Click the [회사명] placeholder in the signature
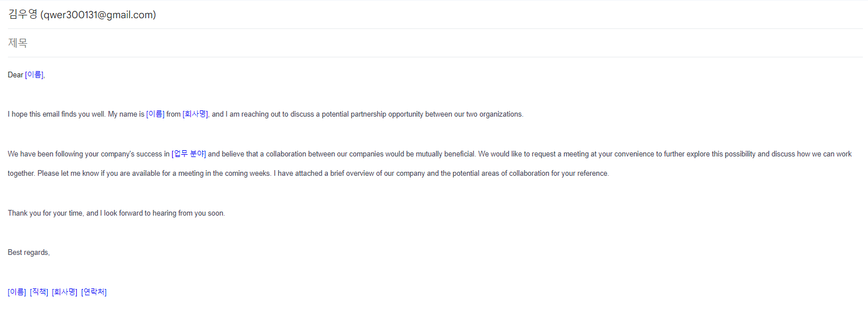The image size is (868, 326). click(65, 292)
